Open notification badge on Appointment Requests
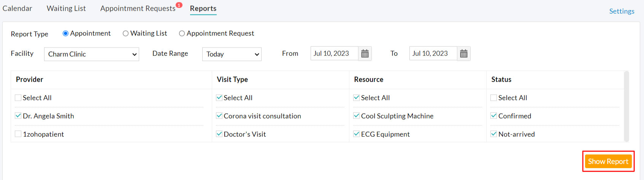 tap(179, 5)
